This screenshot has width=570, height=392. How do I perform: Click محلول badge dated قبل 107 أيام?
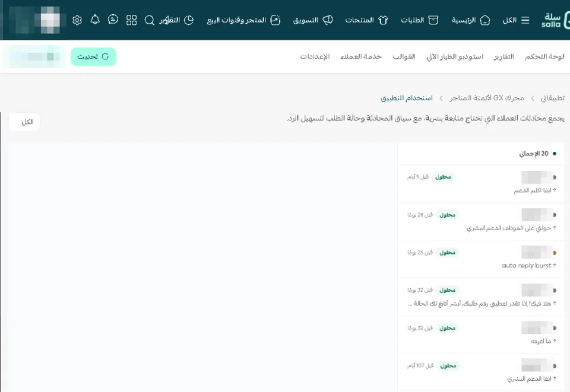point(448,366)
